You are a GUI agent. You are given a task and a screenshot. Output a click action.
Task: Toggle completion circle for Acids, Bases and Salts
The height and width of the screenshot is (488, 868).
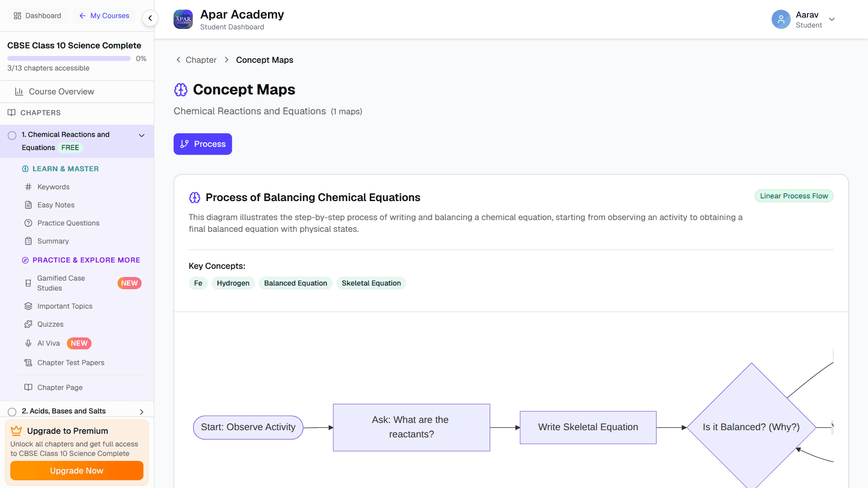pos(12,412)
